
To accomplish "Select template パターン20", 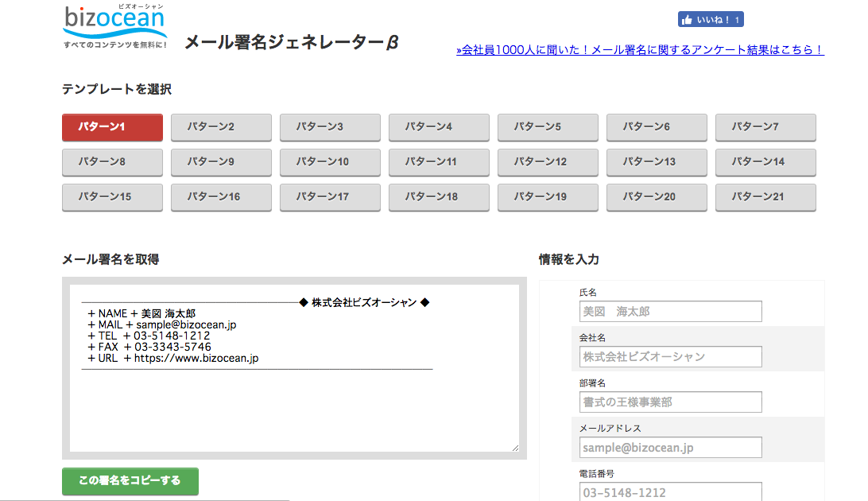I will (657, 196).
